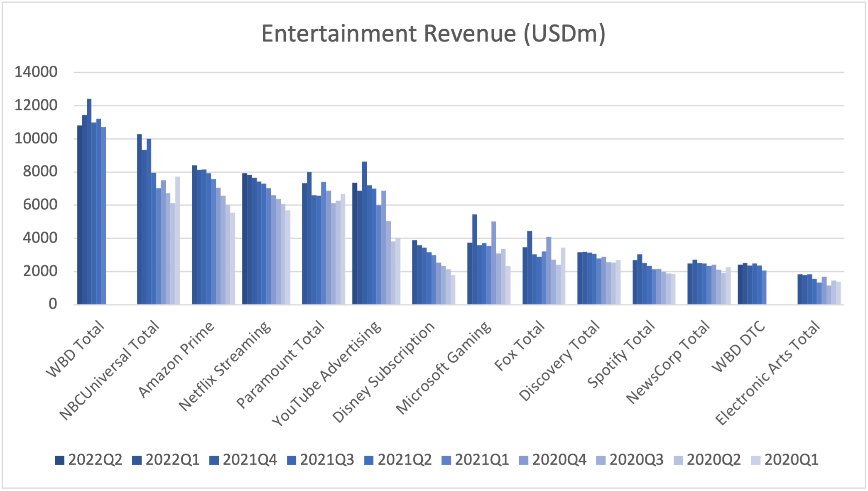Click the 'NewsCorp Total' axis label
Viewport: 868px width, 491px height.
click(x=668, y=362)
